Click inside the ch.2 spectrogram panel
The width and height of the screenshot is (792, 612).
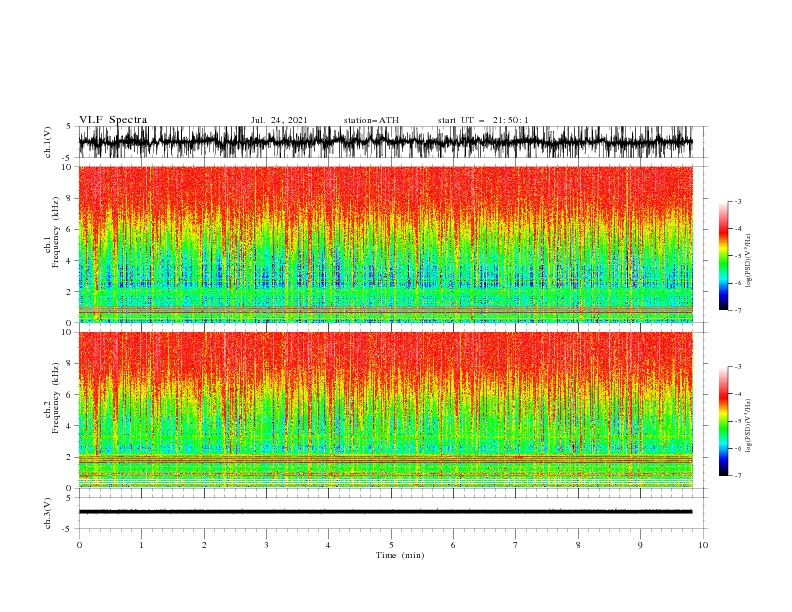(385, 410)
